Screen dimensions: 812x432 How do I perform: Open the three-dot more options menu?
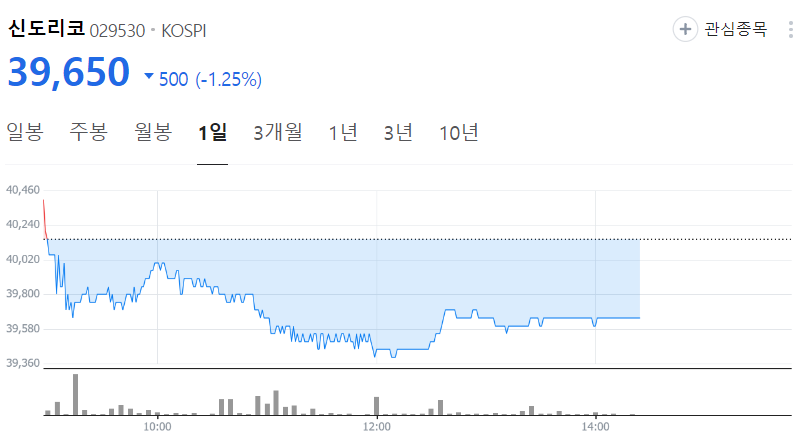coord(790,30)
